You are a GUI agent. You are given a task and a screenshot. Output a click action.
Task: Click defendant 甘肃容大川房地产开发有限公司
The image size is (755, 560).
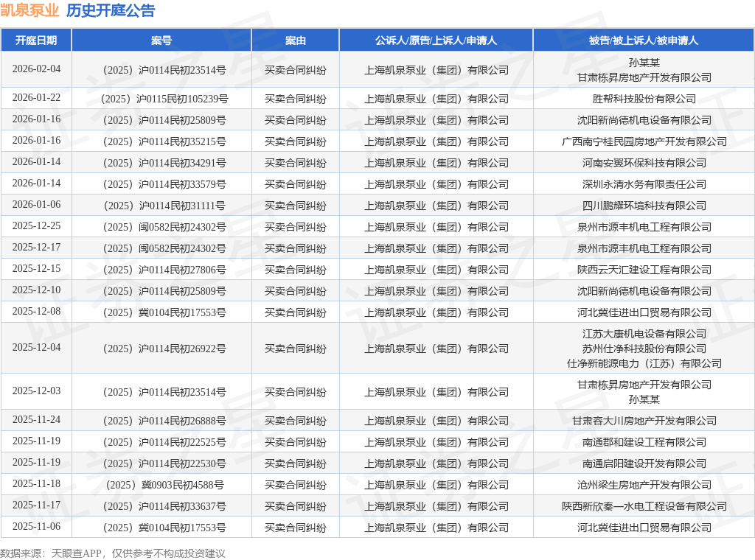644,421
